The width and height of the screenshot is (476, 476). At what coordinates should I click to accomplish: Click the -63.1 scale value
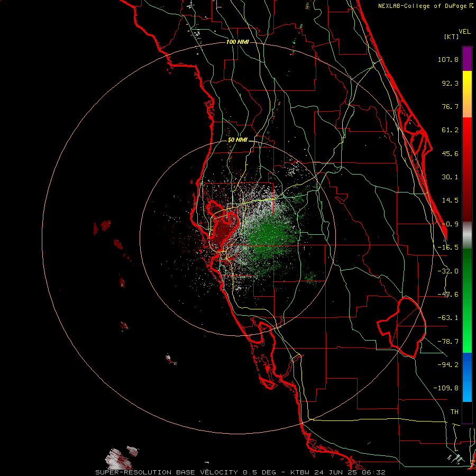pyautogui.click(x=448, y=318)
